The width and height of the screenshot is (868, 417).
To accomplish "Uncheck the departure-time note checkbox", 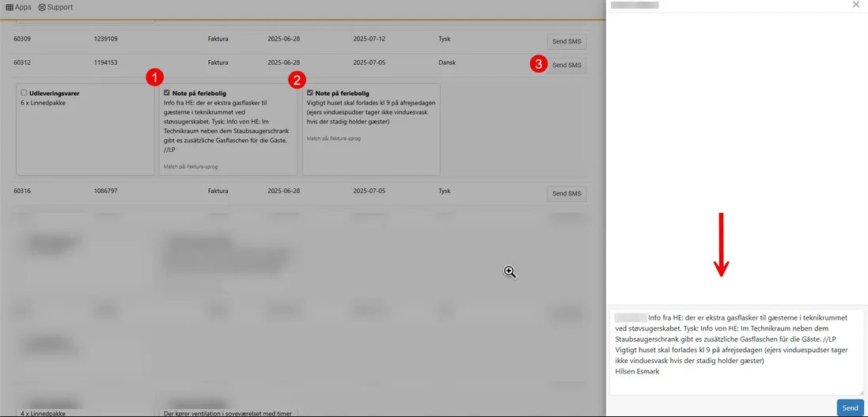I will pos(310,93).
